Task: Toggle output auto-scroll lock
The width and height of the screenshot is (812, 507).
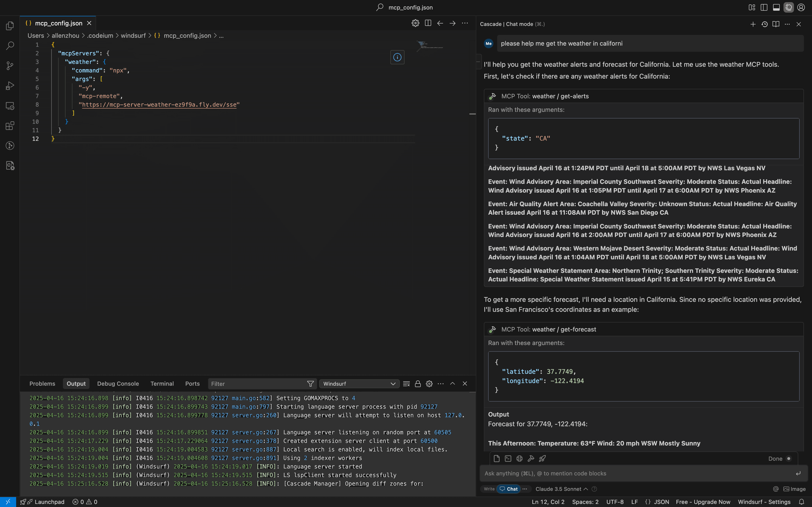Action: 418,384
